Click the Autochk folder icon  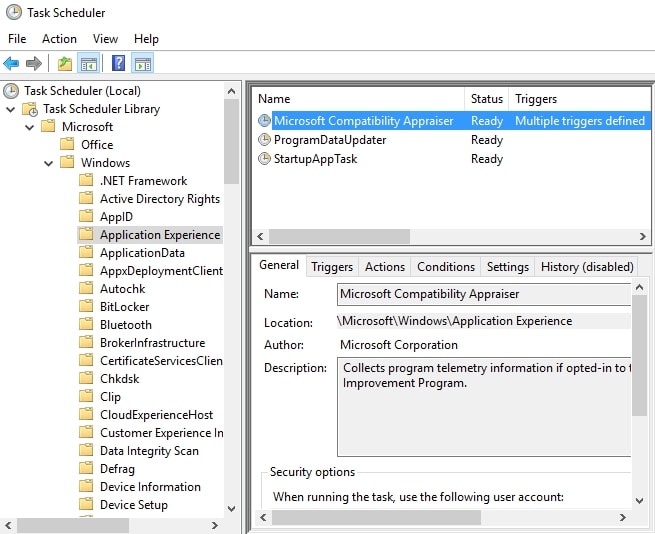[x=86, y=288]
